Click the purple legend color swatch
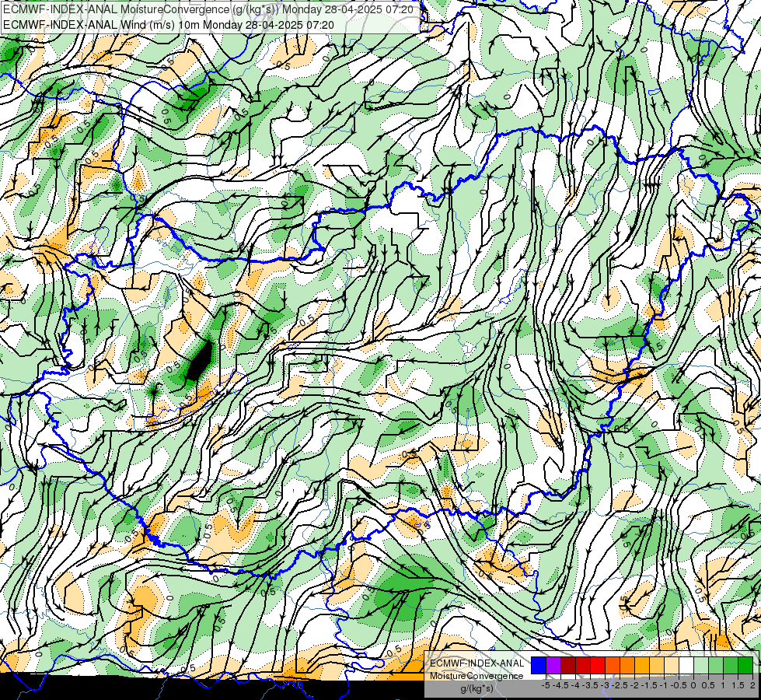 coord(553,666)
